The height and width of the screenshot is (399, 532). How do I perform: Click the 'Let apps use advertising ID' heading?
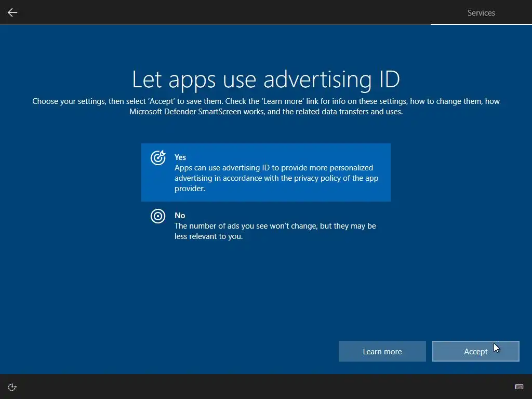pyautogui.click(x=265, y=79)
